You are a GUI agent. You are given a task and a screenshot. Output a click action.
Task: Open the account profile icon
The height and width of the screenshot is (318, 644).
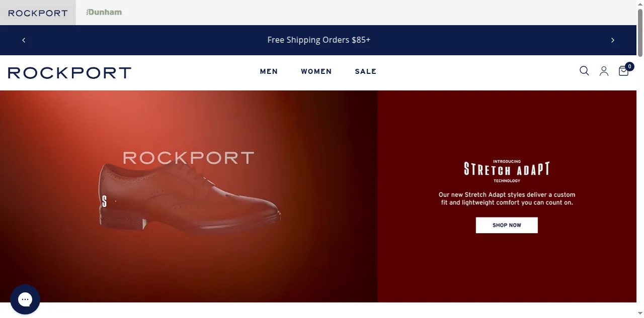pyautogui.click(x=604, y=71)
